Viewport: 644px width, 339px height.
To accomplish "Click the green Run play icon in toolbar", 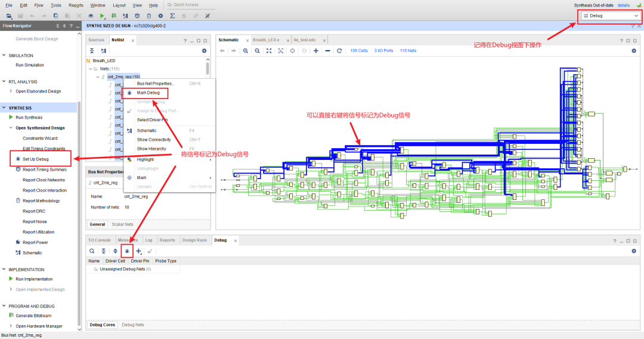I will [103, 16].
